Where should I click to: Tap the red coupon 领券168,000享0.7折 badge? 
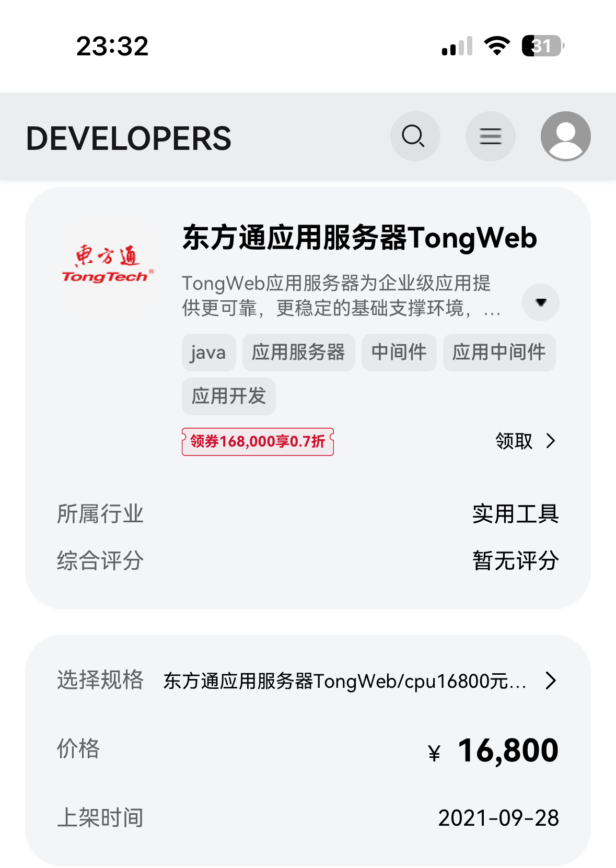tap(258, 442)
